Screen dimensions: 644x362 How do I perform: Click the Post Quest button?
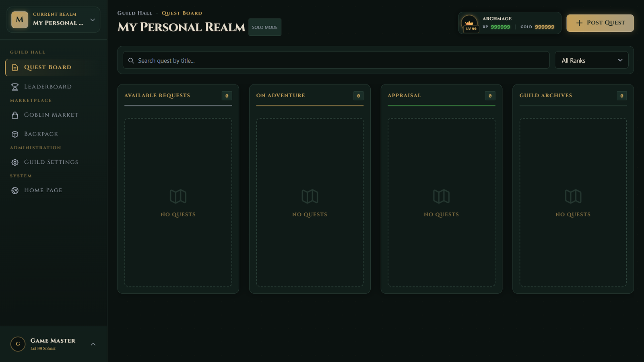600,23
